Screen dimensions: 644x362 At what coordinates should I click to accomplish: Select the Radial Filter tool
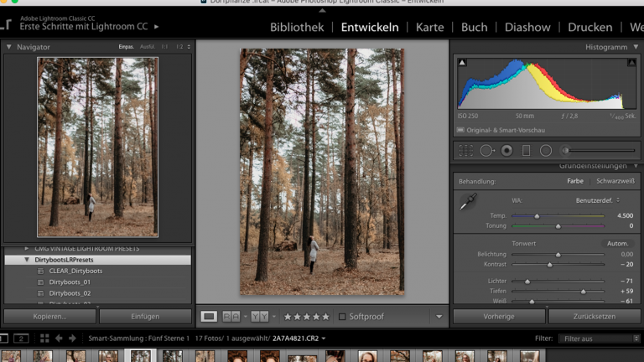546,151
